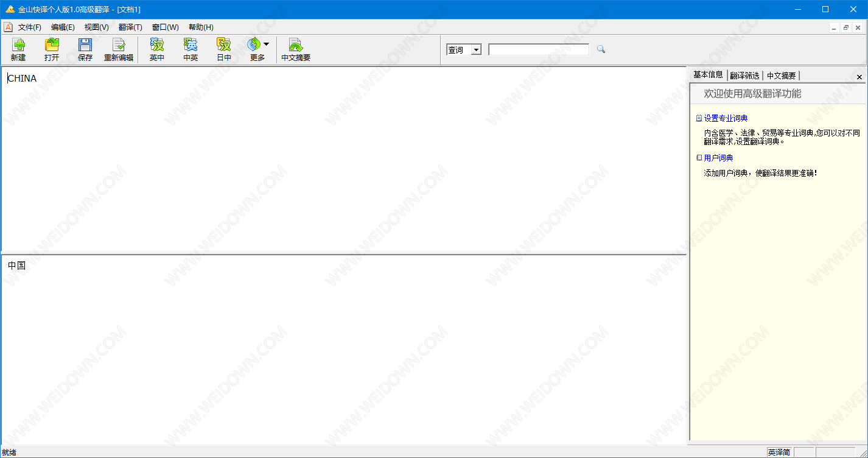The width and height of the screenshot is (868, 458).
Task: Click the 中国 translated text
Action: pos(16,266)
